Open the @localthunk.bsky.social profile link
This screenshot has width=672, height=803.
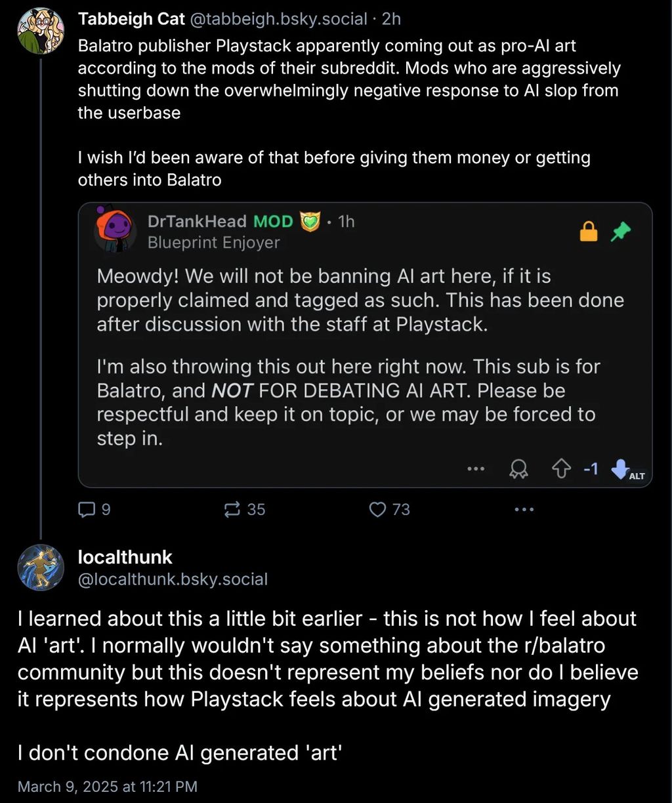173,579
